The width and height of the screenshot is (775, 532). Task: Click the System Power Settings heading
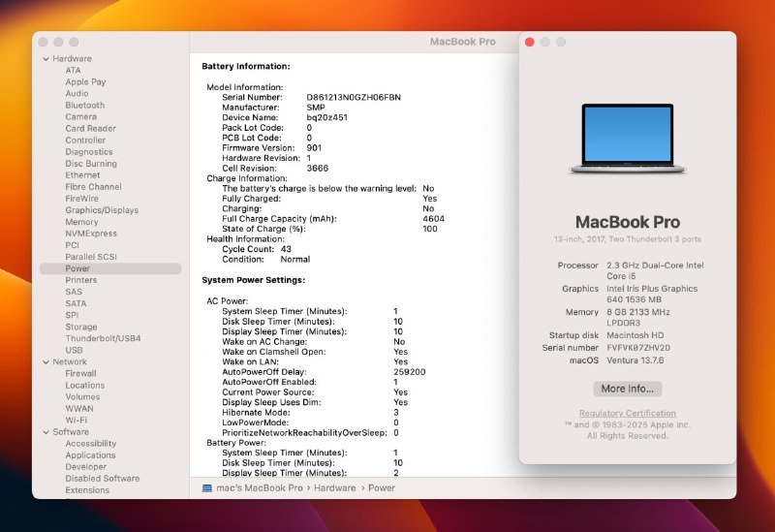coord(254,280)
